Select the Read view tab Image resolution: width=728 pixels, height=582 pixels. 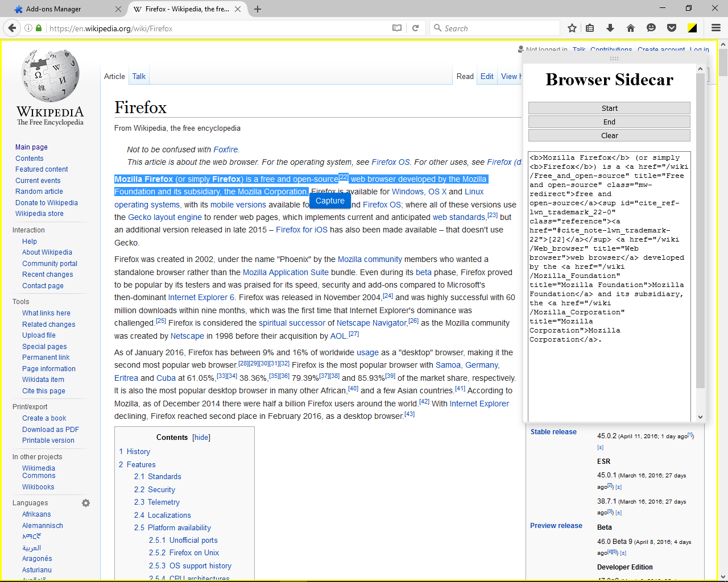pos(465,76)
